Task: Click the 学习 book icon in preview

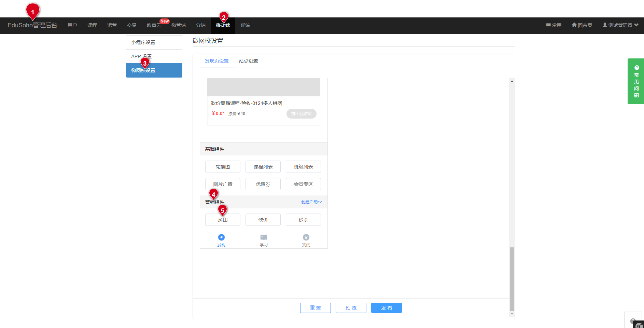Action: click(x=264, y=237)
